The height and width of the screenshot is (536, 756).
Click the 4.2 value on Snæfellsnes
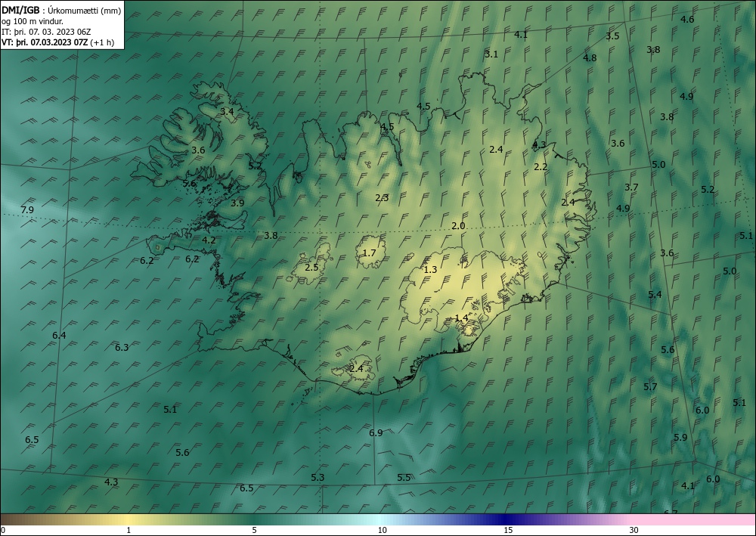click(209, 240)
